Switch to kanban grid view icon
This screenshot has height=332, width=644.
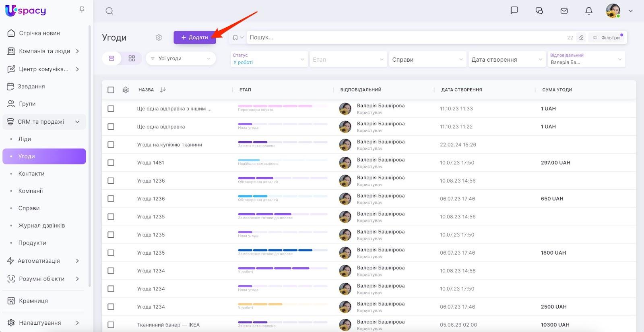click(x=132, y=58)
